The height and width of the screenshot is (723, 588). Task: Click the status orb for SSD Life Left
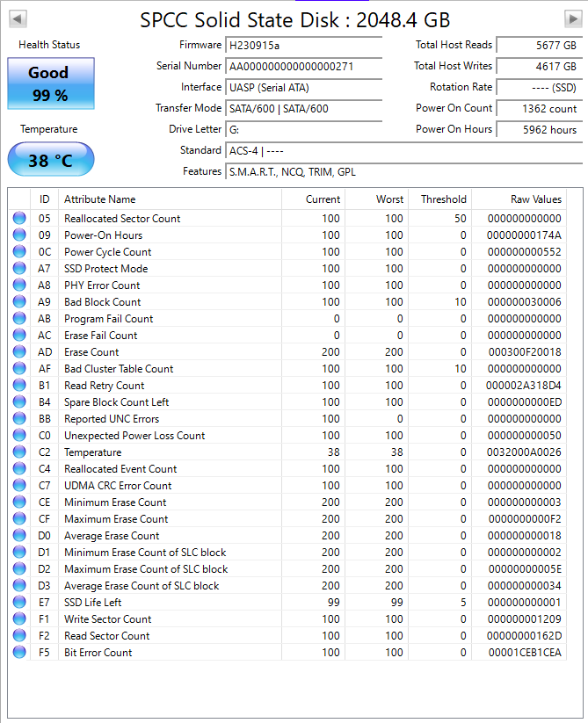coord(19,603)
